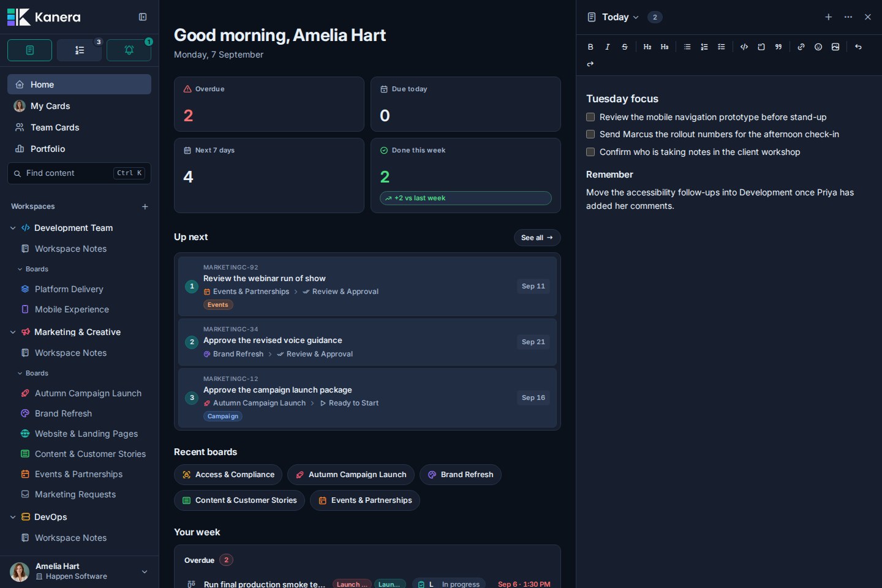Apply strikethrough formatting in the note editor
The image size is (882, 588).
[x=625, y=47]
